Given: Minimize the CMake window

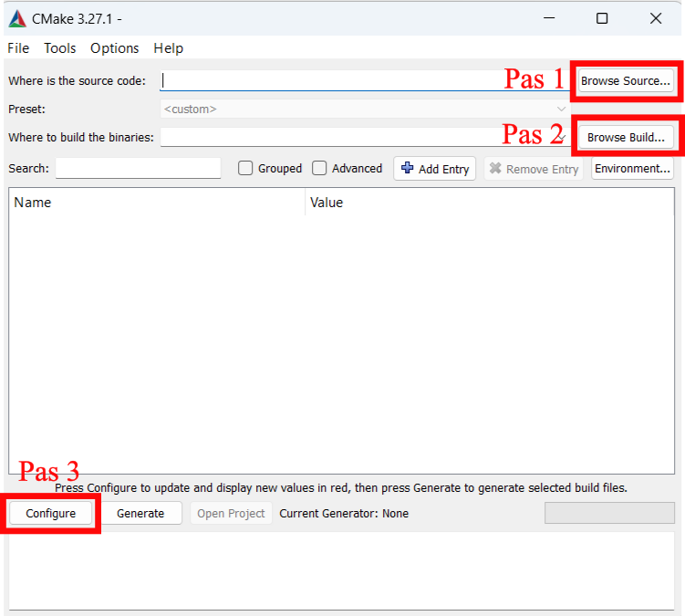Looking at the screenshot, I should tap(548, 18).
